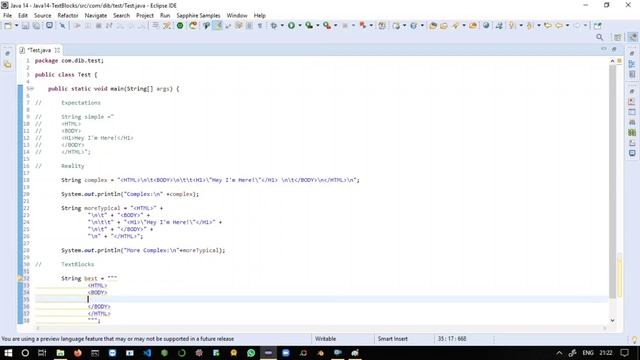Open the Edit menu
Viewport: 640px width, 360px height.
pos(23,16)
